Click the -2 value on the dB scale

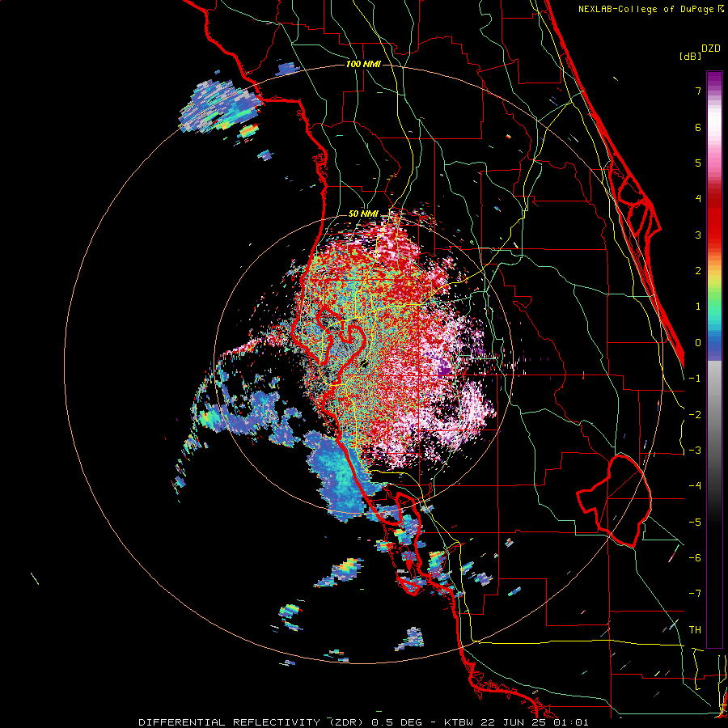click(x=695, y=414)
